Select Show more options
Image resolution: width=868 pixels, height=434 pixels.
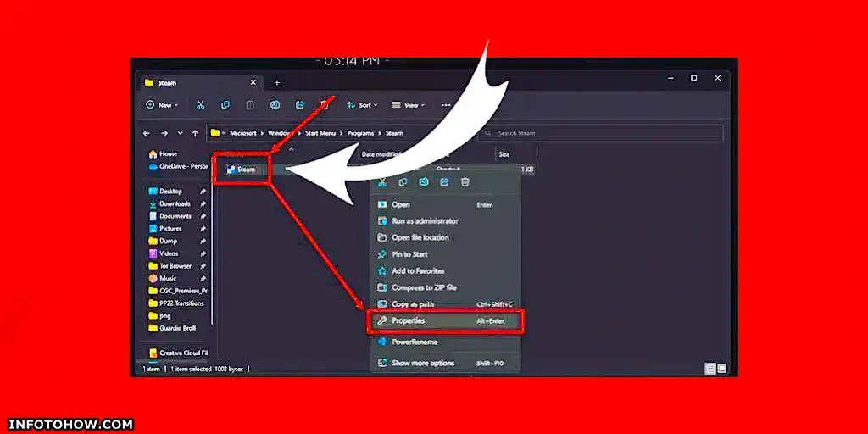pos(445,363)
